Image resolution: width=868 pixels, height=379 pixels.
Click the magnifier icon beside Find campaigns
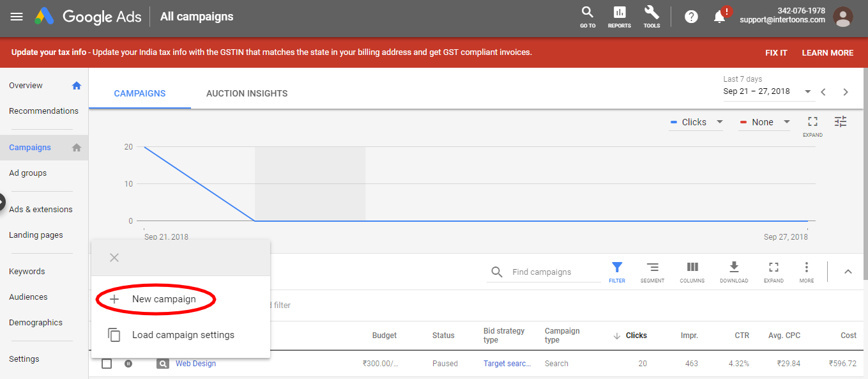coord(497,272)
